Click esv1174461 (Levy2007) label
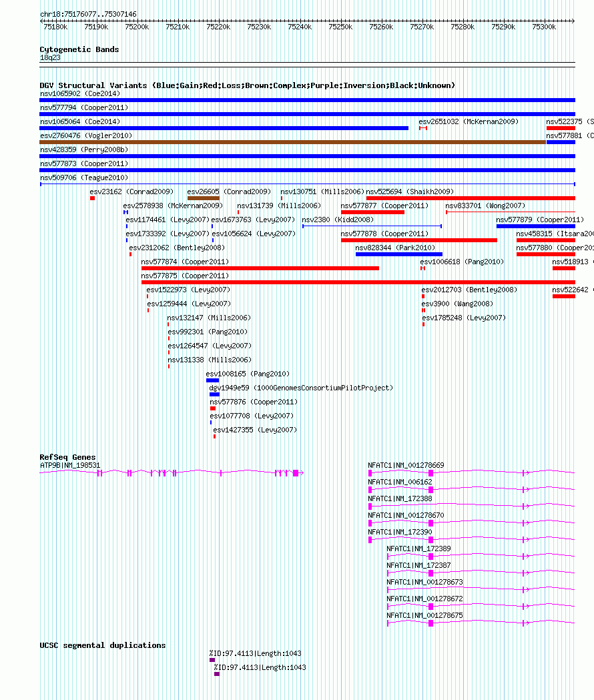Viewport: 594px width, 700px height. [x=168, y=220]
